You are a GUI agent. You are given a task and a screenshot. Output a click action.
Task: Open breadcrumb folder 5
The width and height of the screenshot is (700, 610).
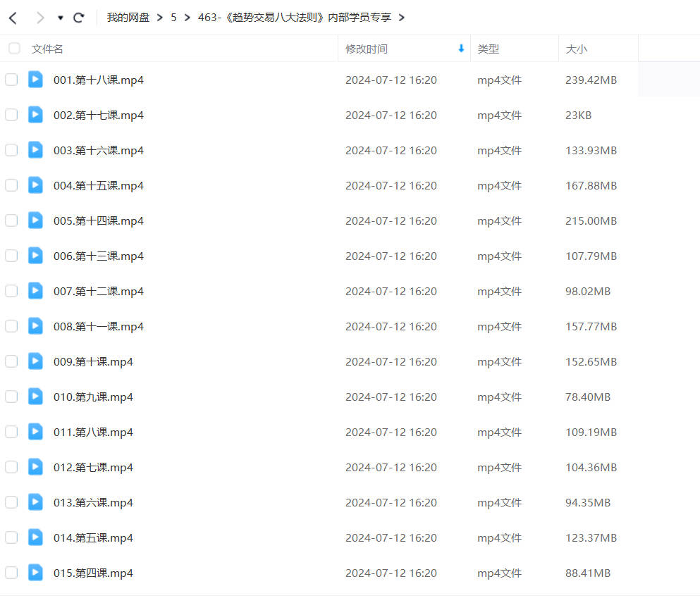click(x=173, y=18)
